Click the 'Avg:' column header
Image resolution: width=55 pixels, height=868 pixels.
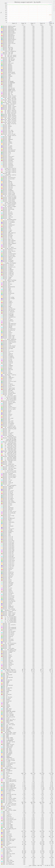click(41, 25)
